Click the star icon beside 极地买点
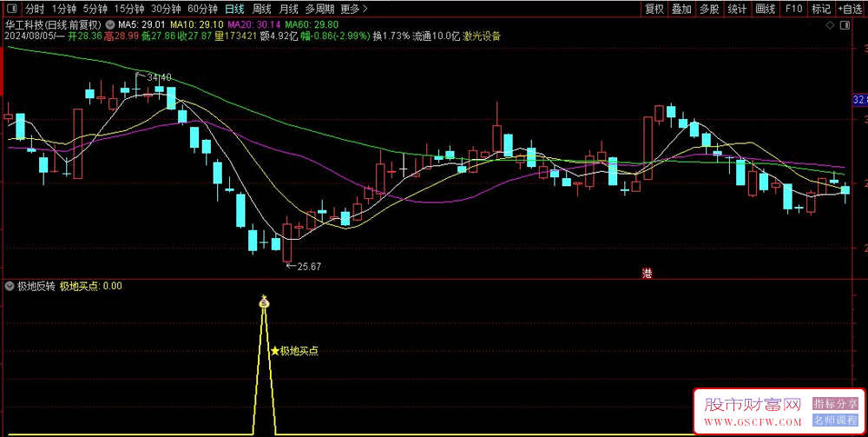 [275, 351]
